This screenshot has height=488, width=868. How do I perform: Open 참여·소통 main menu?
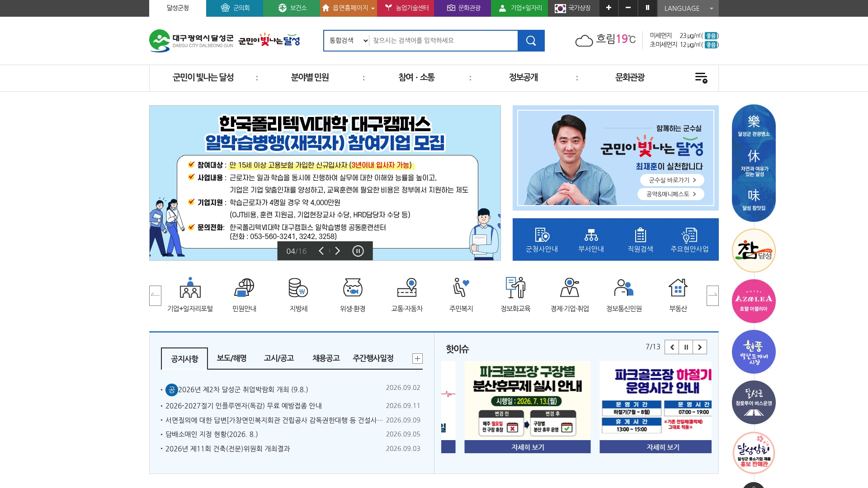(x=416, y=78)
